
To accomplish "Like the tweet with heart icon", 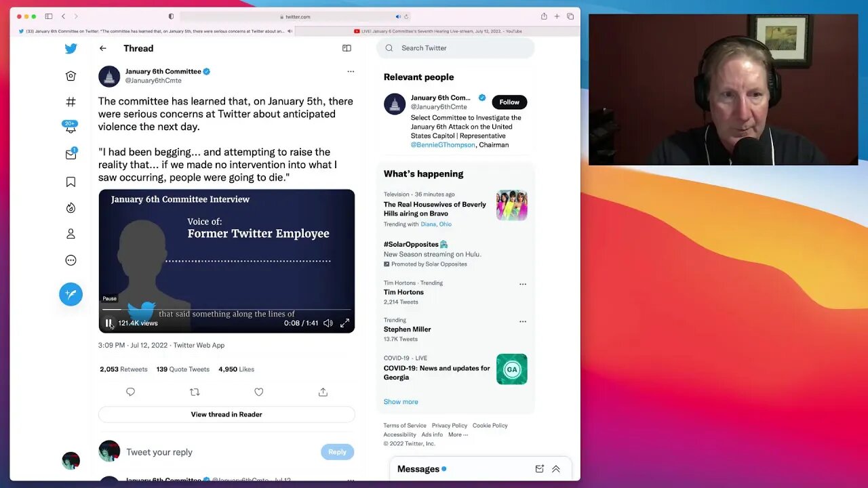I will point(258,392).
